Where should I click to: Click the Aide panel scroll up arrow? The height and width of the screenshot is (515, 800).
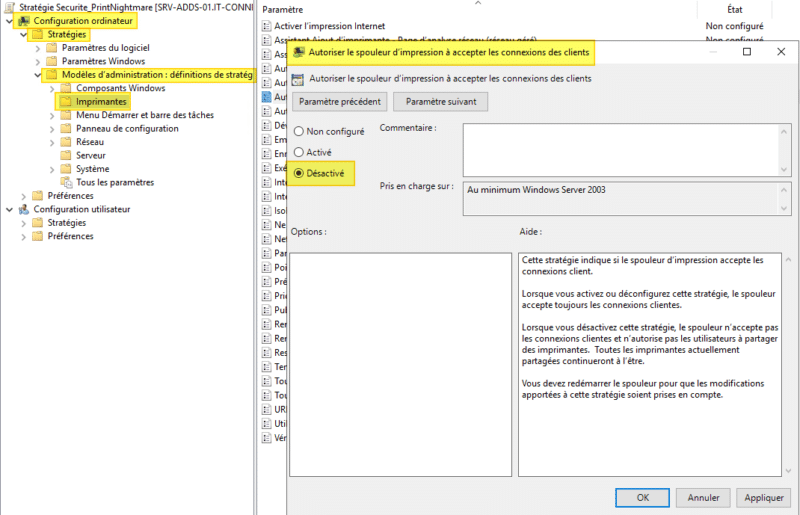[788, 260]
